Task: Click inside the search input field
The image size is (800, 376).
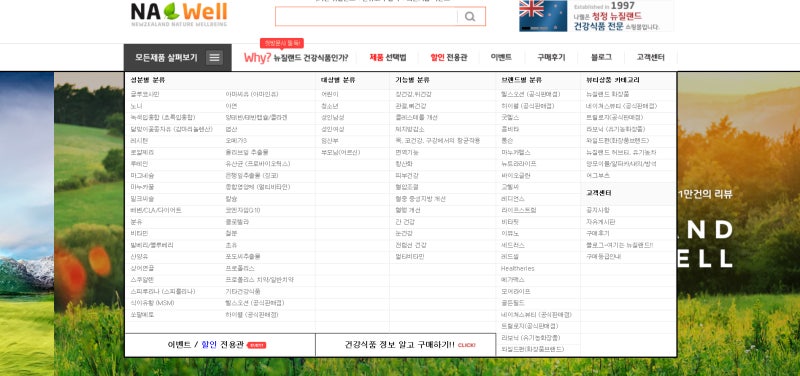Action: (x=366, y=17)
